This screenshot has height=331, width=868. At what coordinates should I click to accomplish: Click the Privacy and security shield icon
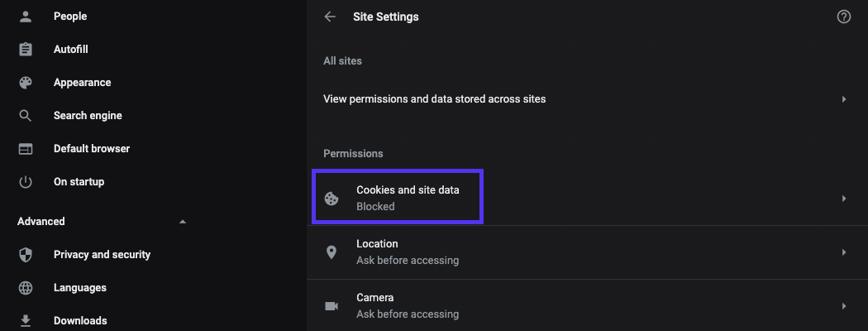26,255
